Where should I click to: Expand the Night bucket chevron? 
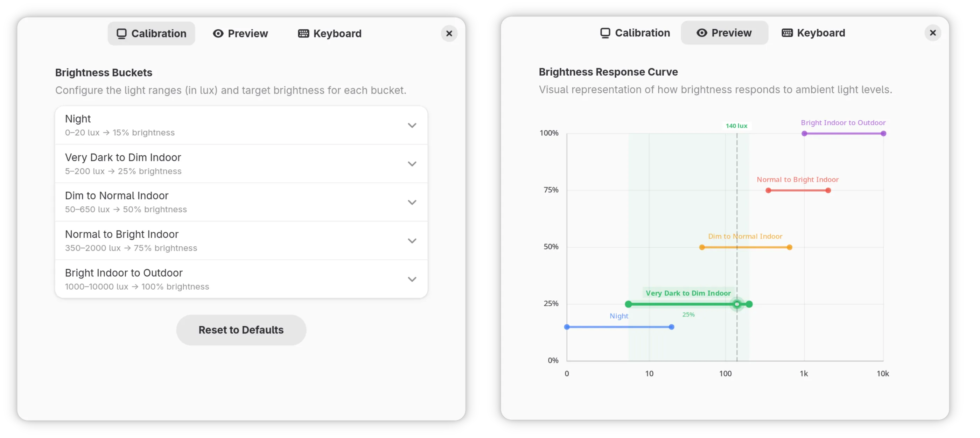412,126
